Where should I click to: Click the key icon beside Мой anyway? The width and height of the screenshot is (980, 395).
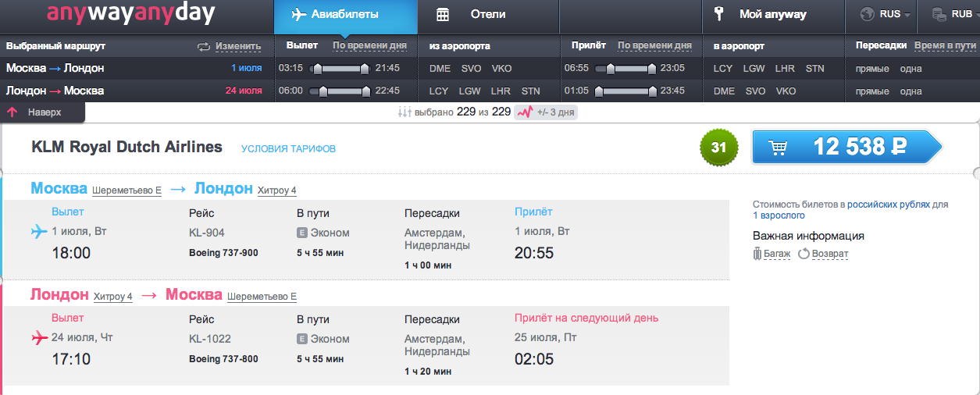[x=719, y=15]
